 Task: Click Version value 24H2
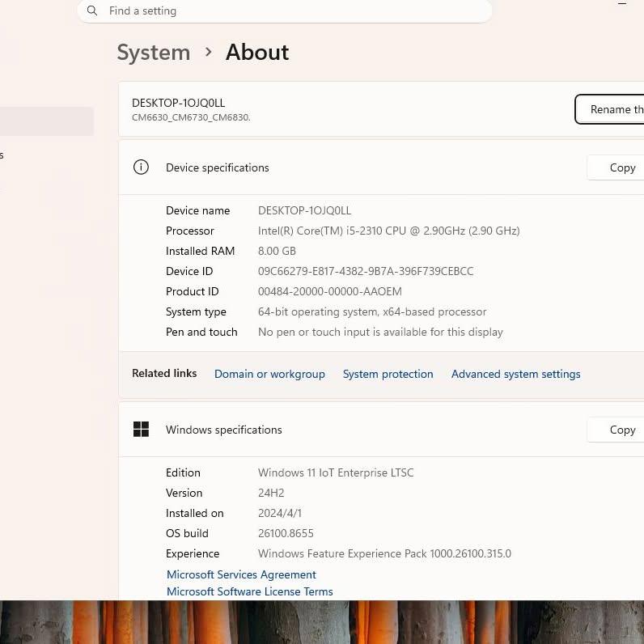pos(271,493)
